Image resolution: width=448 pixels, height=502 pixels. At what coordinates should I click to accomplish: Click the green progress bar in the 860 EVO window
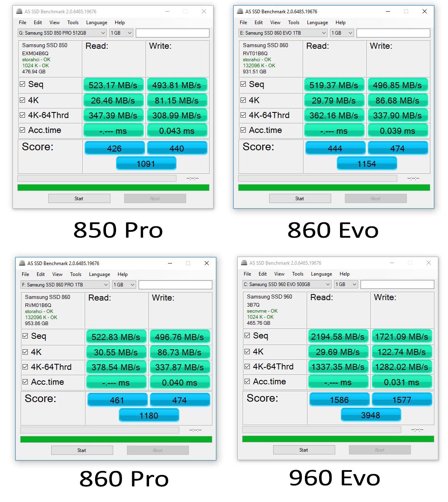(x=334, y=187)
